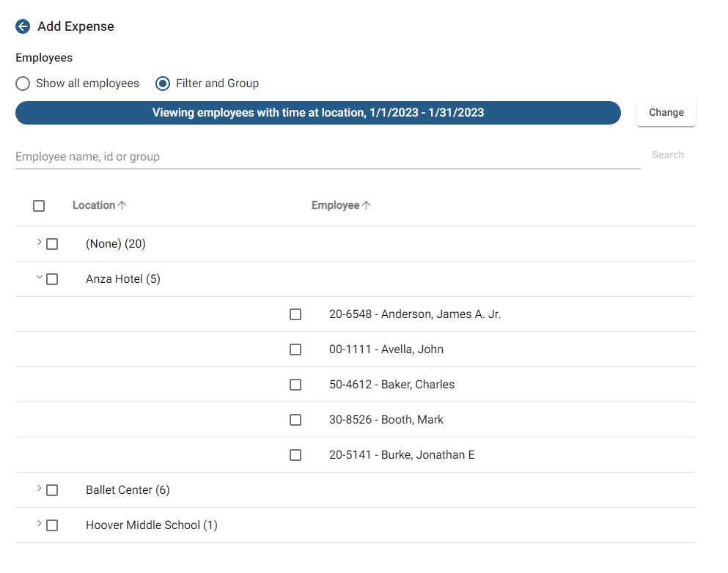Select the Filter and Group radio button

[x=163, y=84]
